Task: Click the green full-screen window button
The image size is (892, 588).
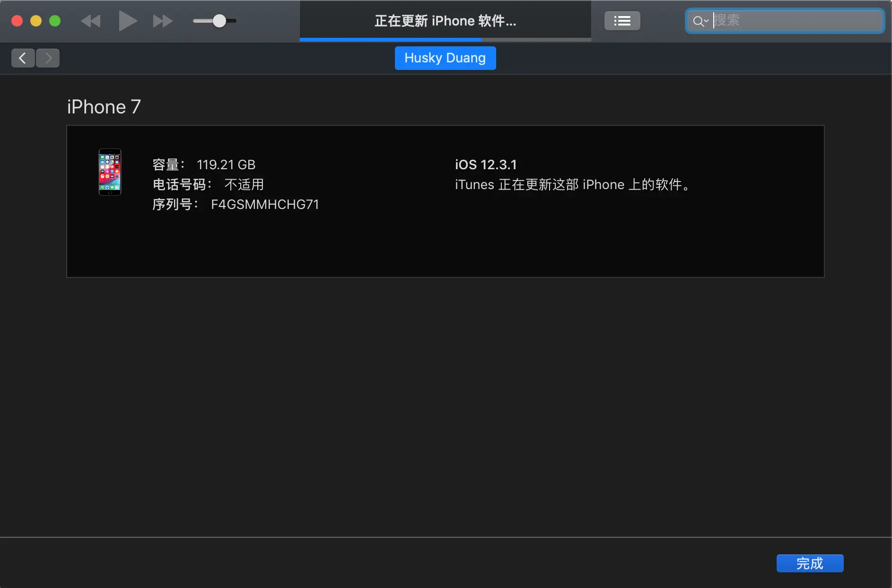Action: pyautogui.click(x=55, y=21)
